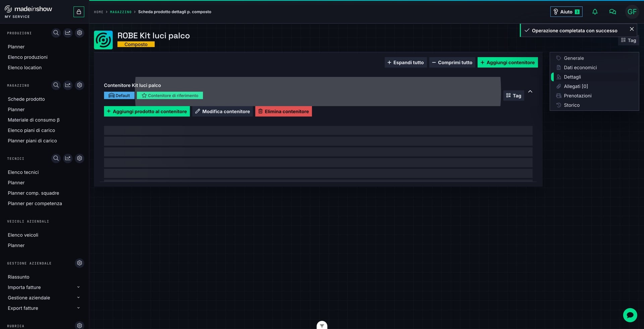Toggle the sidebar lock icon
This screenshot has height=329, width=644.
coord(79,12)
